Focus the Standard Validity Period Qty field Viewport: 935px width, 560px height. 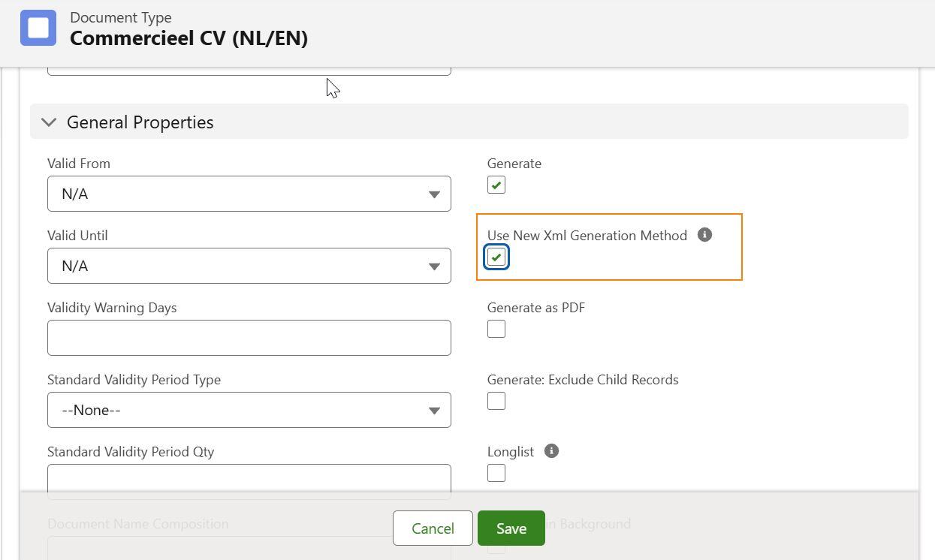point(249,479)
